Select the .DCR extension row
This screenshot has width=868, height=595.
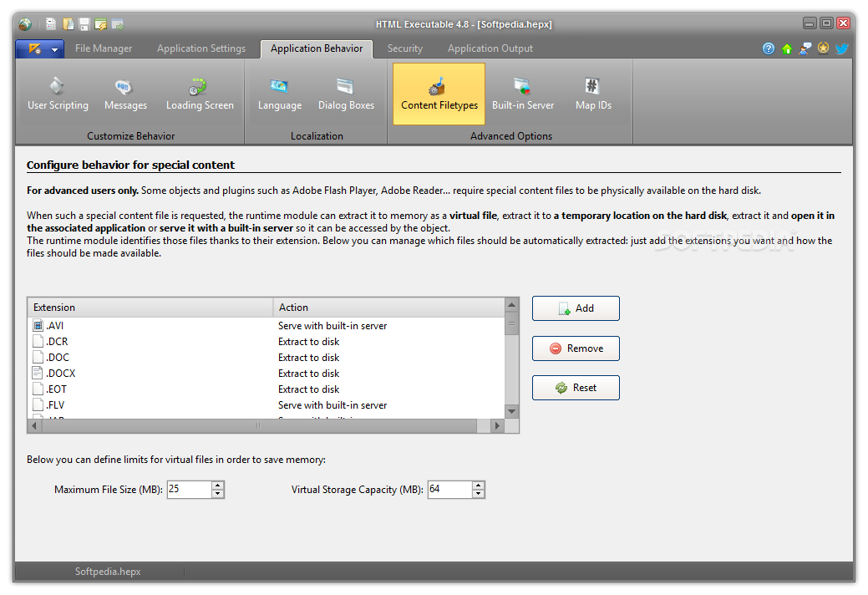point(266,342)
